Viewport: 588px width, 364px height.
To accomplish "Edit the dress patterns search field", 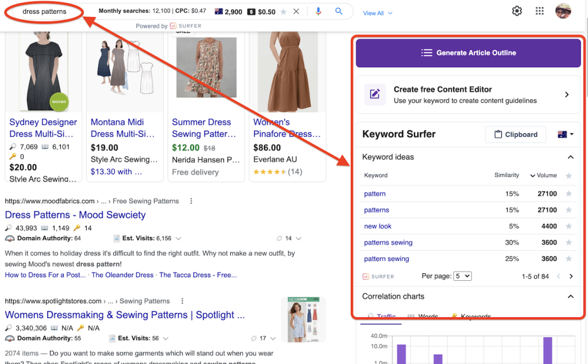I will [x=44, y=11].
